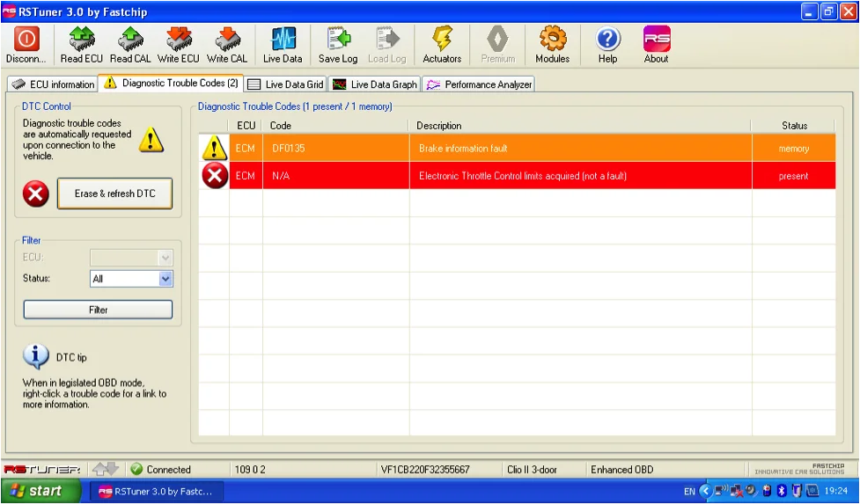
Task: Click the red error icon on N/A row
Action: tap(215, 176)
